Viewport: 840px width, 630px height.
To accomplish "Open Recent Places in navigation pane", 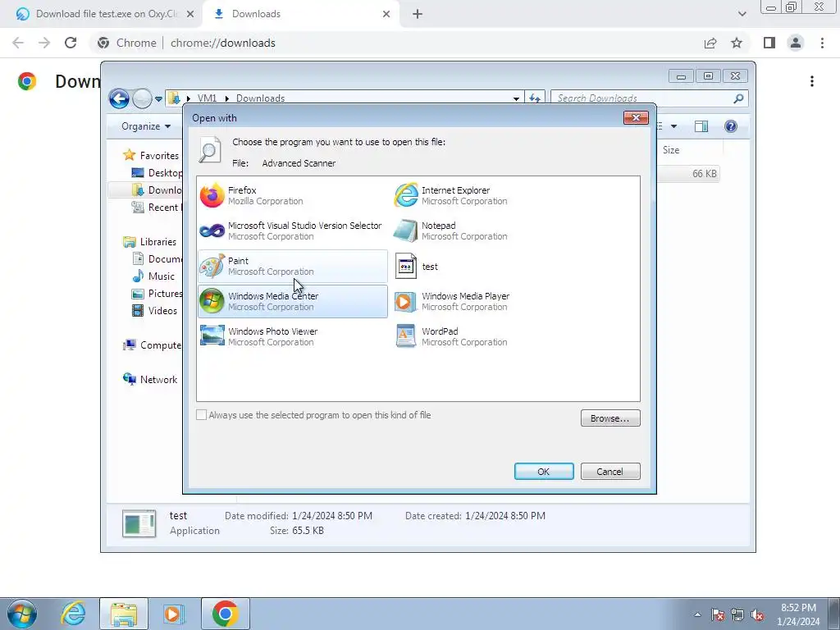I will point(157,208).
